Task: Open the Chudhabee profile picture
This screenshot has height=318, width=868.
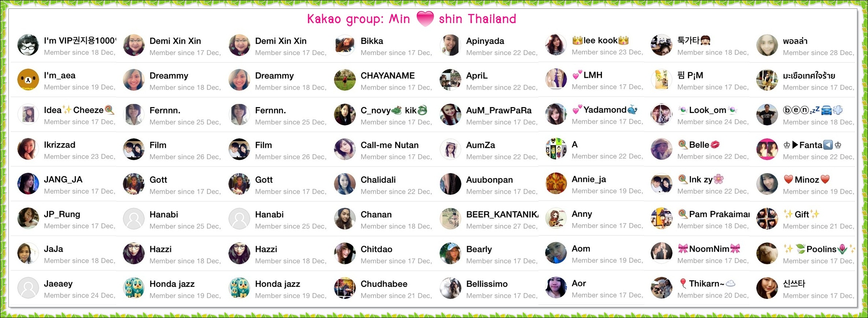Action: click(345, 288)
